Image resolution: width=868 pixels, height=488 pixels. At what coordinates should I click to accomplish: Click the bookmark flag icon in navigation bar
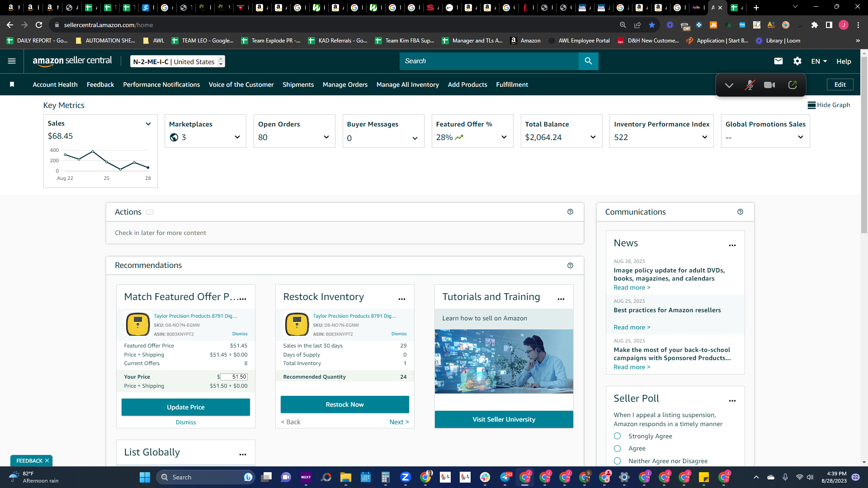coord(12,84)
